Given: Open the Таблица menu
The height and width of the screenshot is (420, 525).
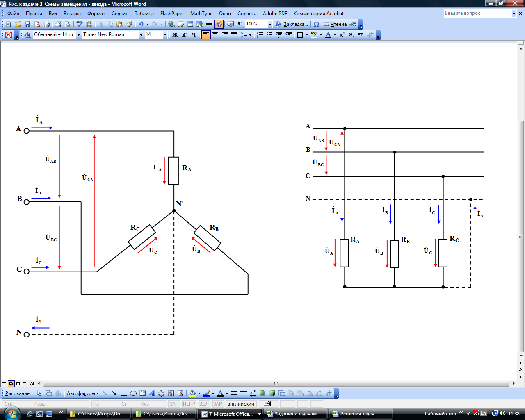Looking at the screenshot, I should (144, 14).
